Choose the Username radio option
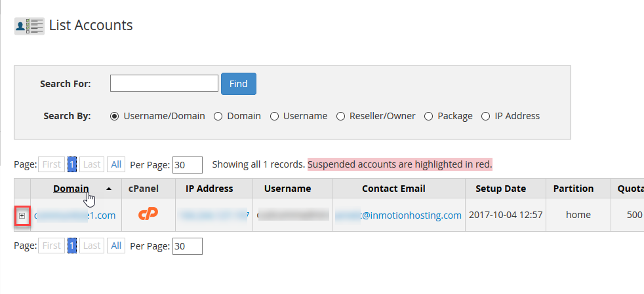 point(274,116)
